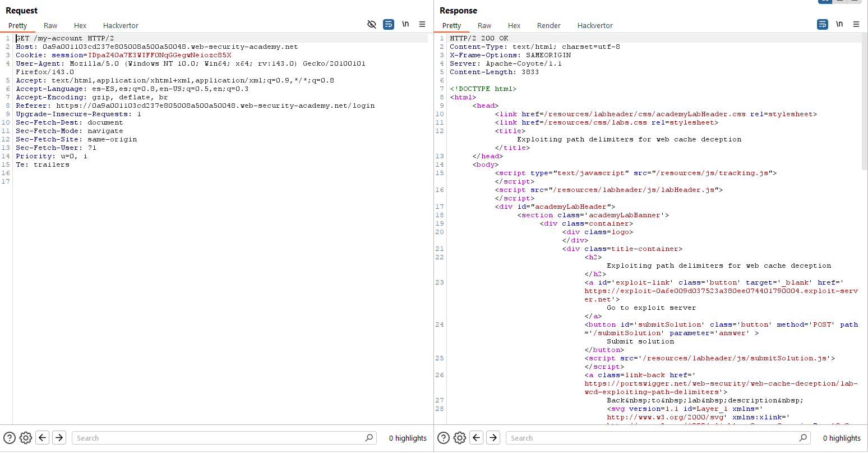Toggle word wrap in the response editor
Image resolution: width=868 pixels, height=453 pixels.
click(x=823, y=24)
